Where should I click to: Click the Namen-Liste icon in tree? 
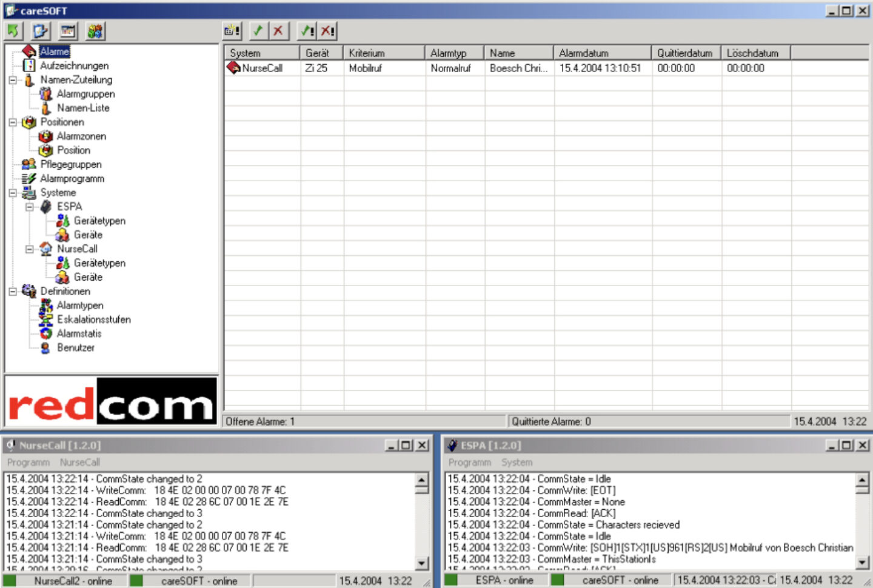coord(45,108)
